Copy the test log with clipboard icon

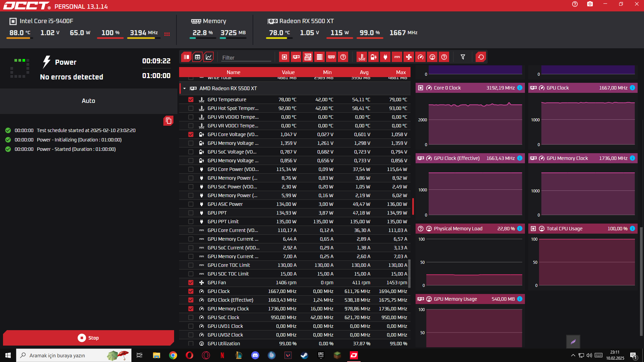[x=168, y=121]
